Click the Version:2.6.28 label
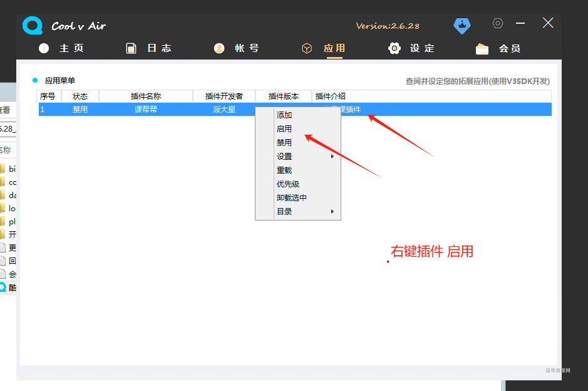Viewport: 588px width, 391px height. [388, 26]
